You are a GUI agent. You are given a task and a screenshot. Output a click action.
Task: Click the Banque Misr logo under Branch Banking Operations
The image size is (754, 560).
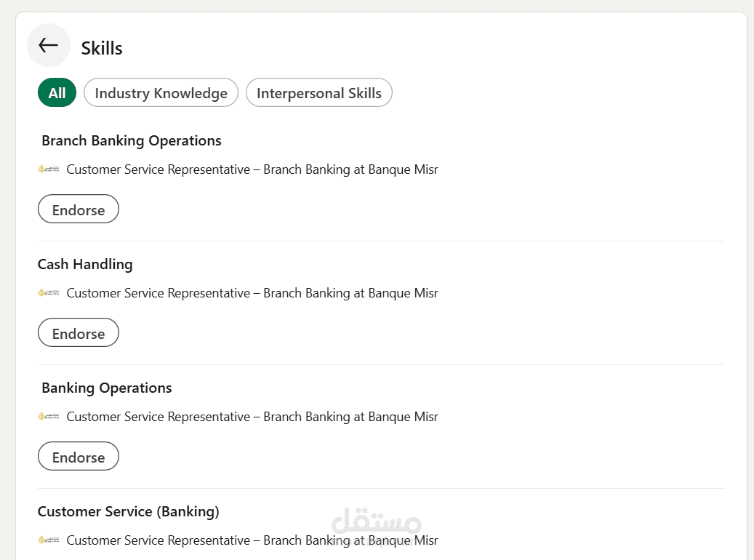tap(49, 169)
